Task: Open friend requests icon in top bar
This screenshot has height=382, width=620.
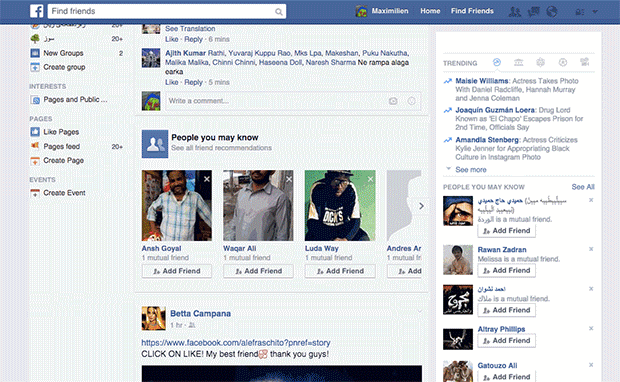Action: point(514,11)
